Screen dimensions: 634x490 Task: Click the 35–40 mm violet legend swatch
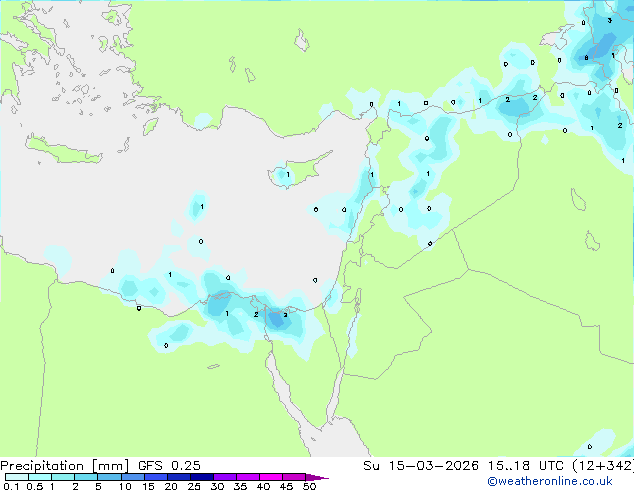coord(247,477)
